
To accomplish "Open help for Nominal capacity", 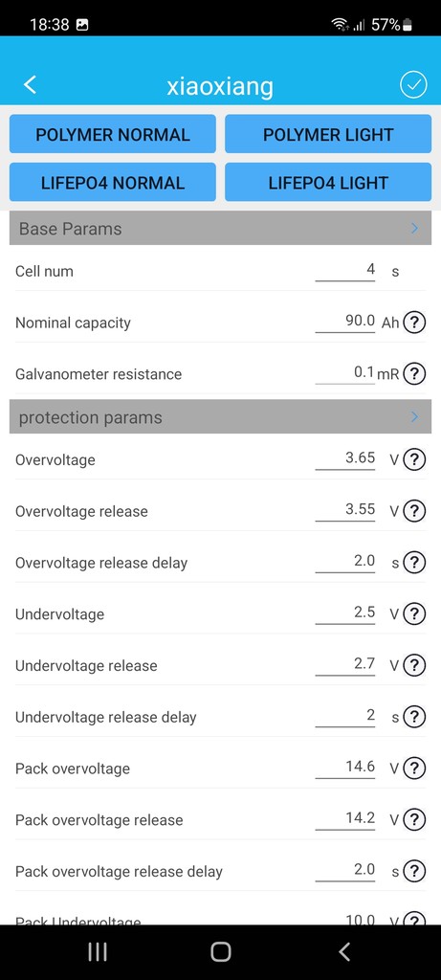I will coord(414,323).
